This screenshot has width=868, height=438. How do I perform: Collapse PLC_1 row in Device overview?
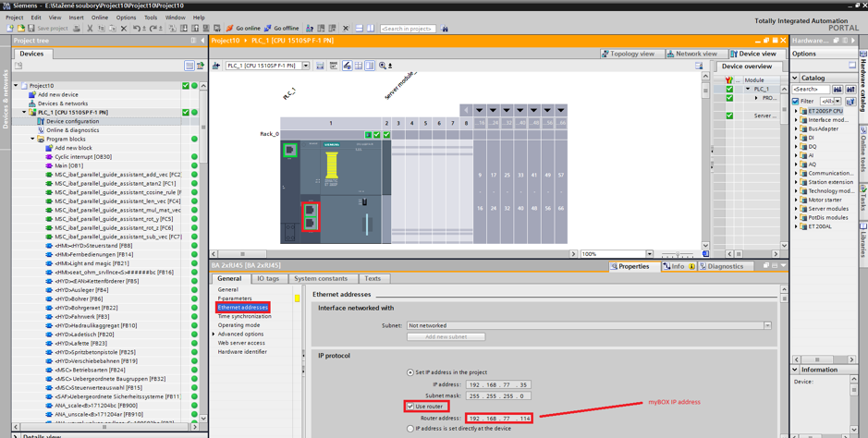point(748,89)
